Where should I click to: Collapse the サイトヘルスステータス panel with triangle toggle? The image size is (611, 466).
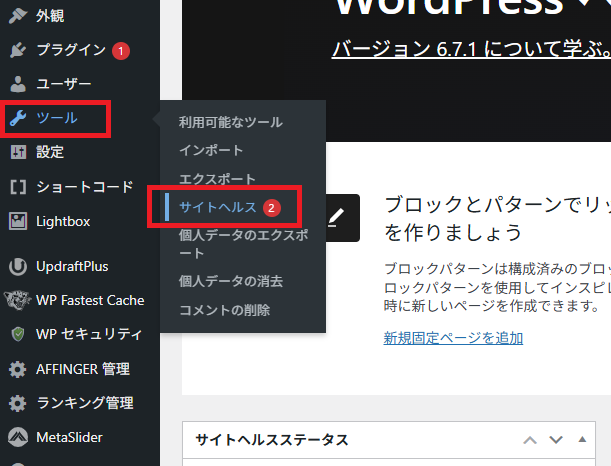(x=582, y=440)
